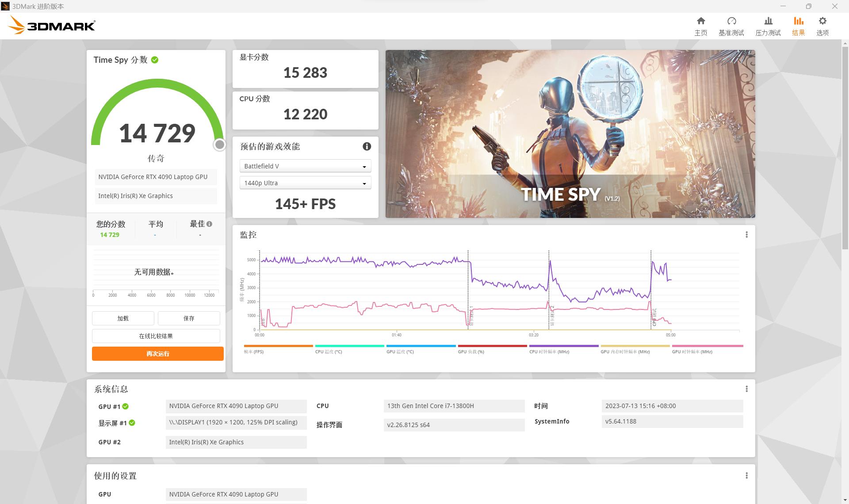The width and height of the screenshot is (849, 504).
Task: Click the info icon beside estimated game performance
Action: pos(367,146)
